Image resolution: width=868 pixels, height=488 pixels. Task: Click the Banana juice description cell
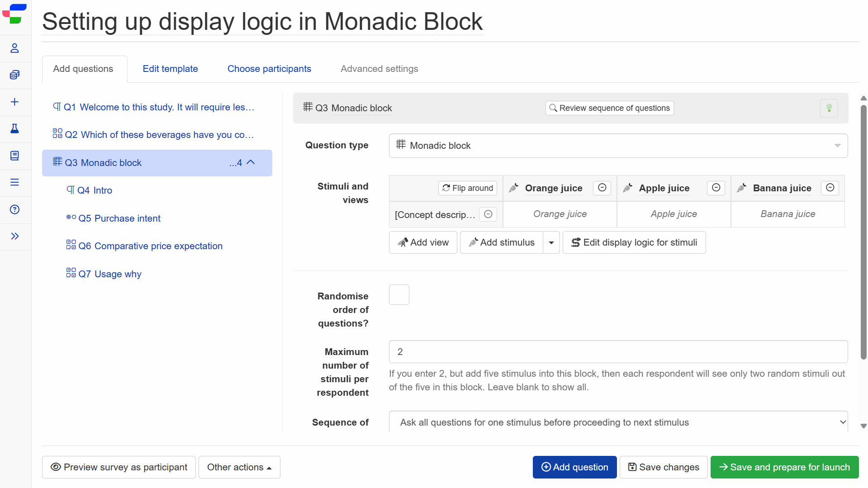pyautogui.click(x=788, y=214)
